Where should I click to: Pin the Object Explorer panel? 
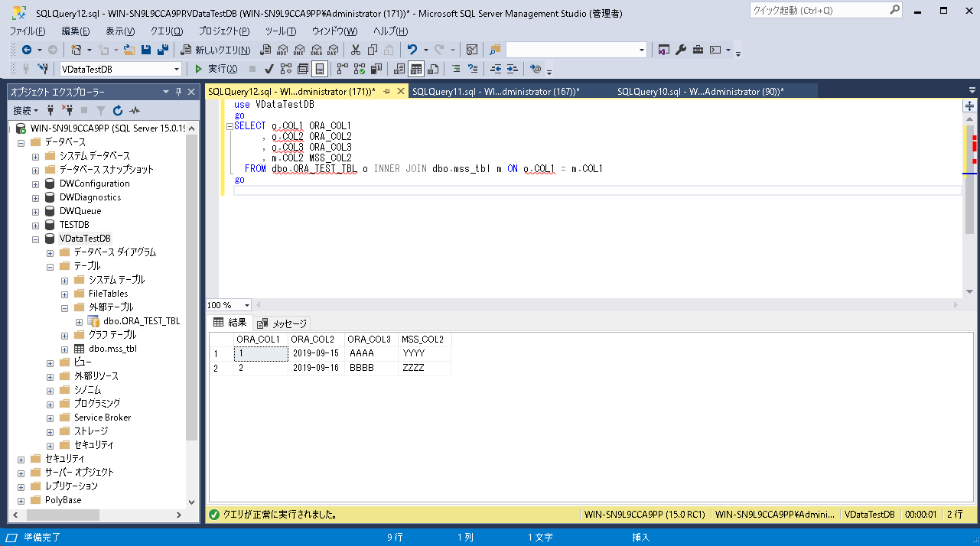[x=179, y=92]
